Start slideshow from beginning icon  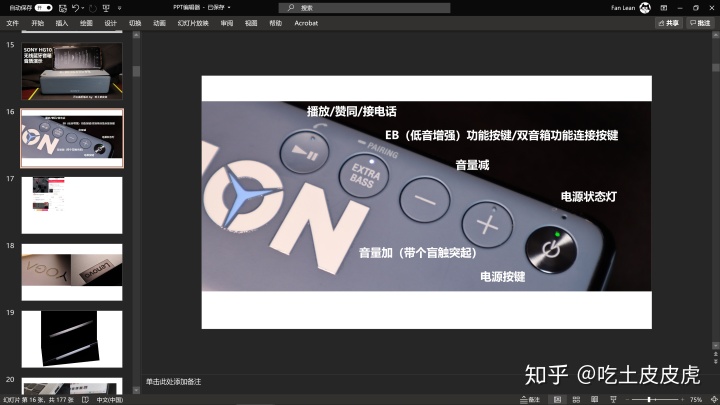click(x=106, y=8)
